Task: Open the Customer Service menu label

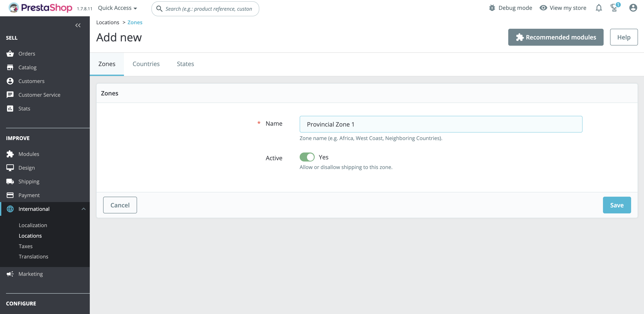Action: point(39,95)
